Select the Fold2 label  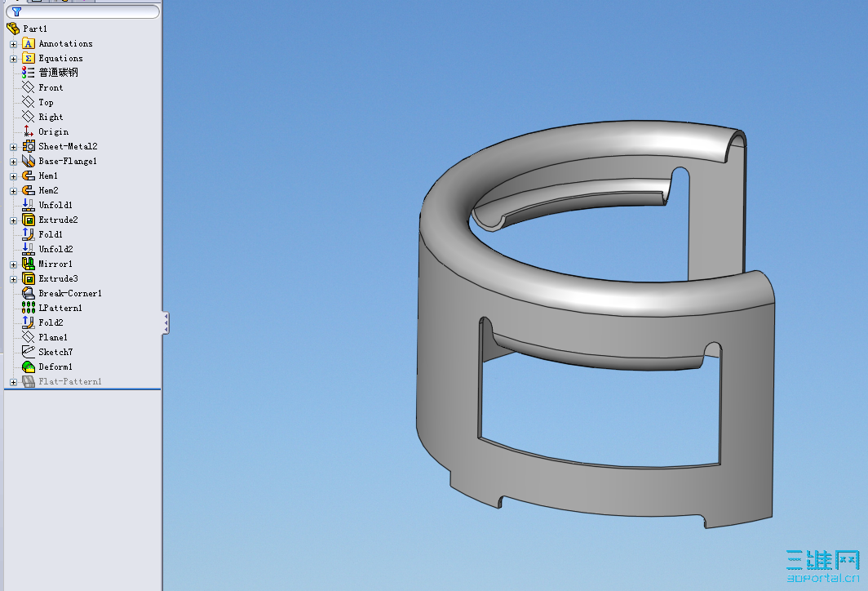[x=51, y=322]
